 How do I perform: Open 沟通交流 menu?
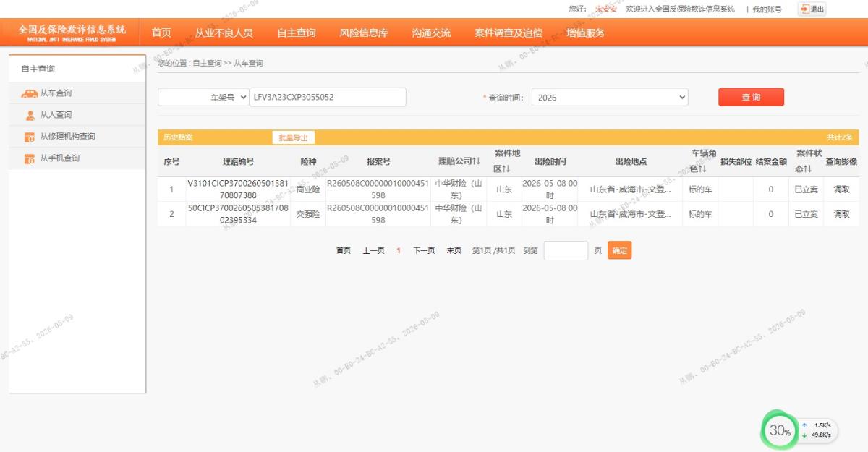(431, 33)
